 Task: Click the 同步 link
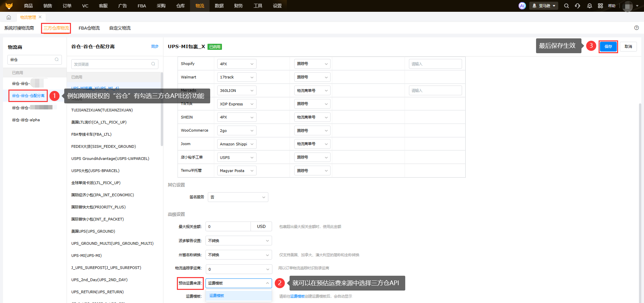point(155,46)
